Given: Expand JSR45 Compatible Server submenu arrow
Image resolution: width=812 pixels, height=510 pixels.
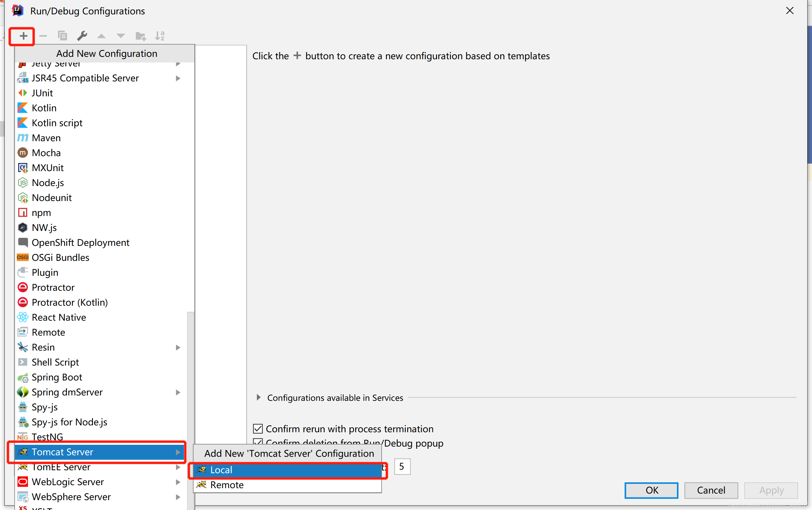Looking at the screenshot, I should pyautogui.click(x=178, y=78).
